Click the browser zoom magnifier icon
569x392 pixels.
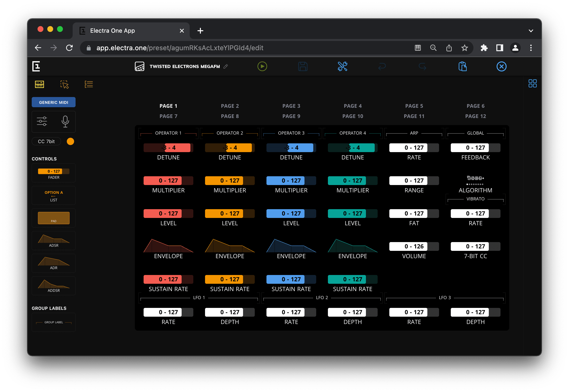coord(433,48)
